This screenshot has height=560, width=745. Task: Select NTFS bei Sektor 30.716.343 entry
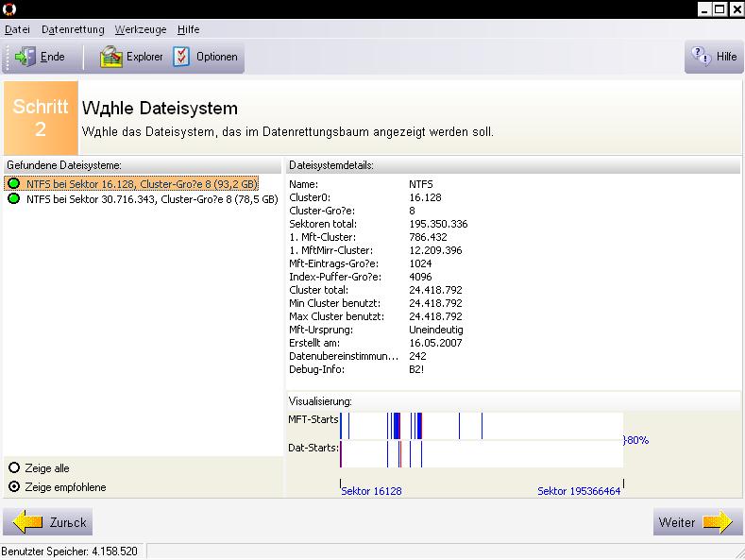[151, 199]
